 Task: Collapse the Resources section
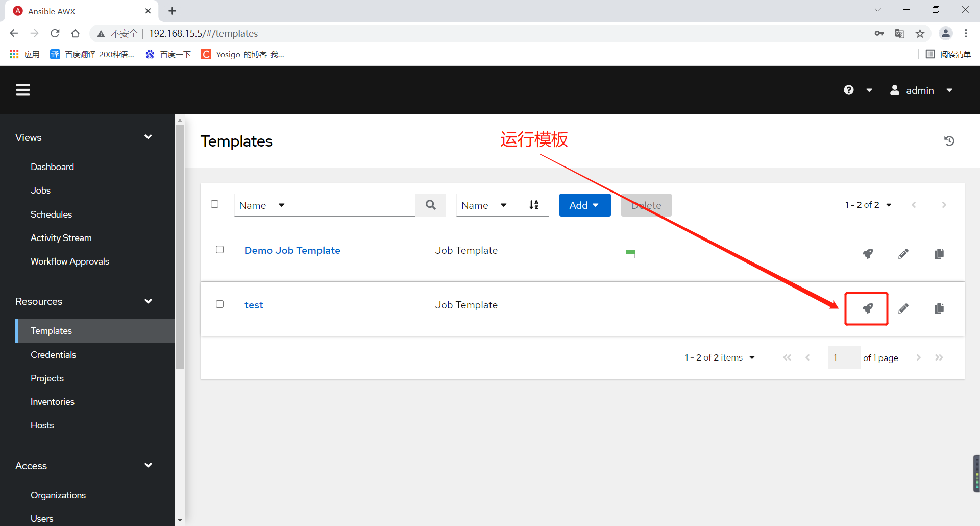149,301
